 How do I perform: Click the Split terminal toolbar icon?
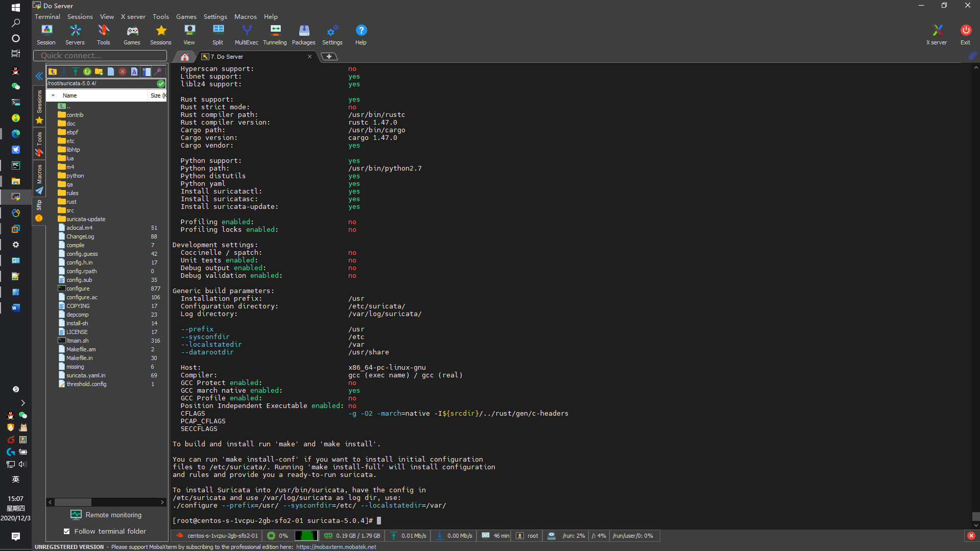pyautogui.click(x=218, y=35)
